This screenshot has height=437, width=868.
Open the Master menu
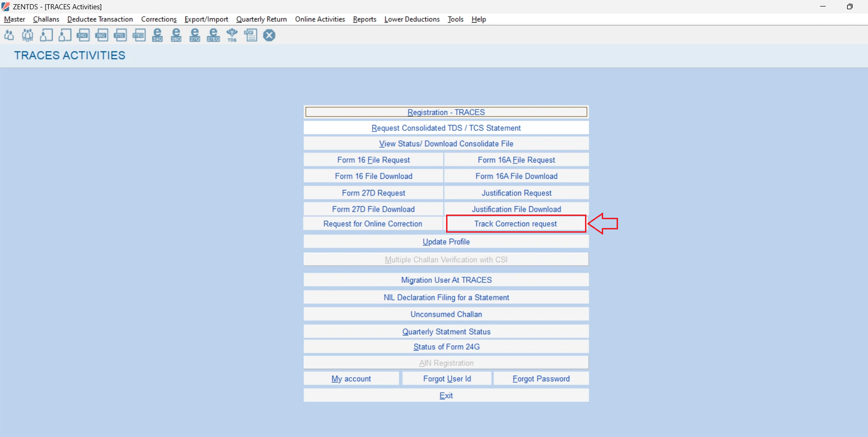[x=14, y=19]
